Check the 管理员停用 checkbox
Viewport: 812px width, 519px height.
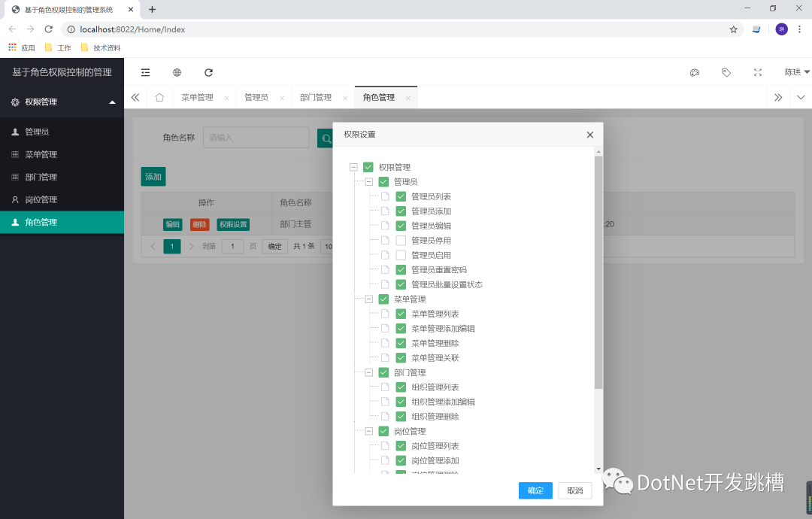coord(401,241)
